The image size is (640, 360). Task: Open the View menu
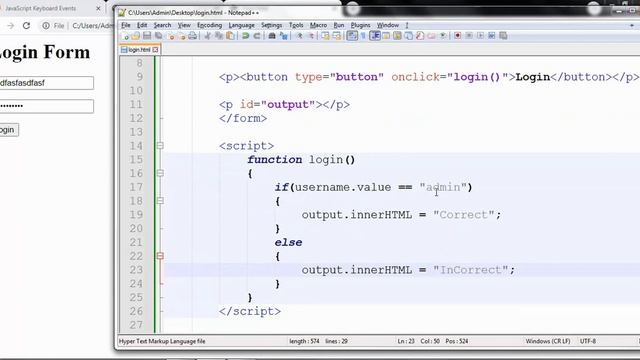pyautogui.click(x=184, y=25)
